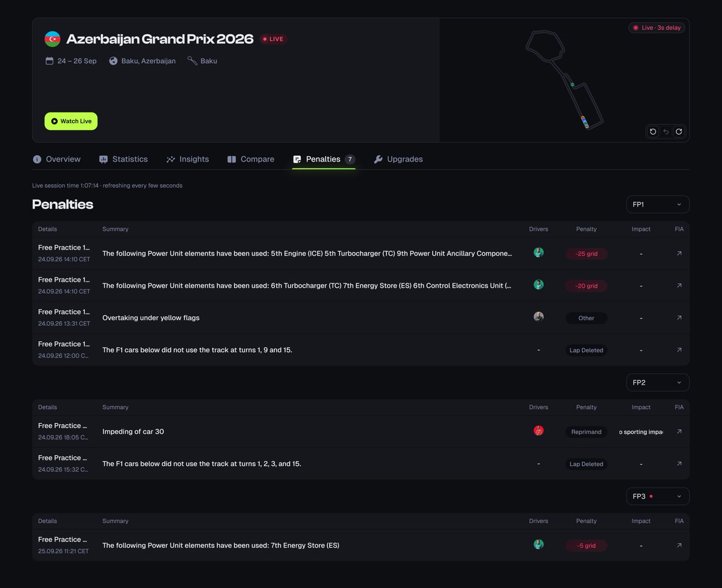Click the Other penalty badge

[586, 317]
